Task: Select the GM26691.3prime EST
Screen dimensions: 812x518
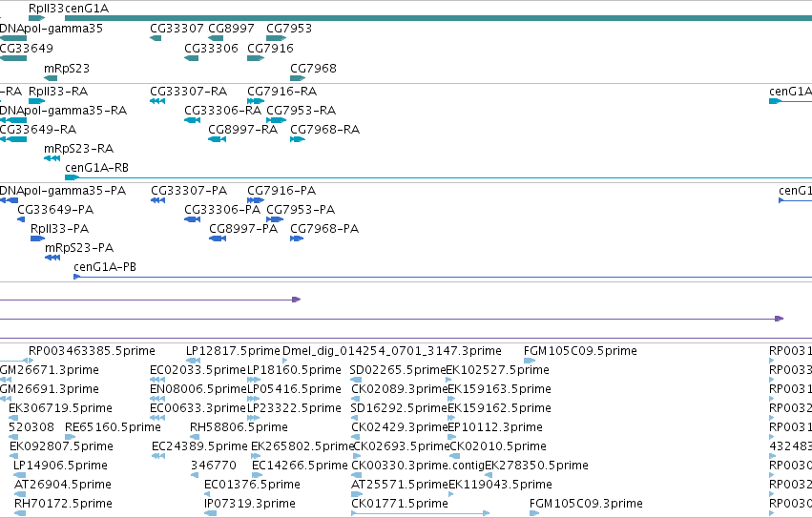Action: (6, 399)
